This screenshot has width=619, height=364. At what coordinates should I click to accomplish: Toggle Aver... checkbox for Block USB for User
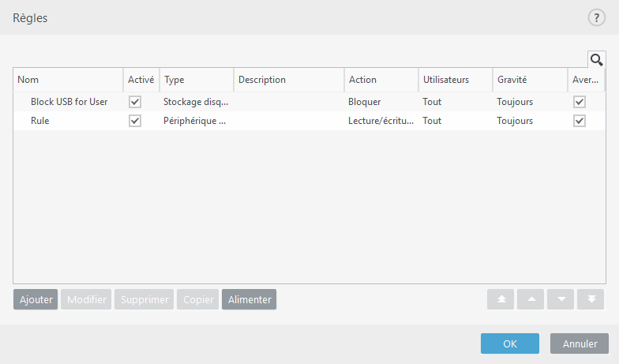click(x=580, y=102)
